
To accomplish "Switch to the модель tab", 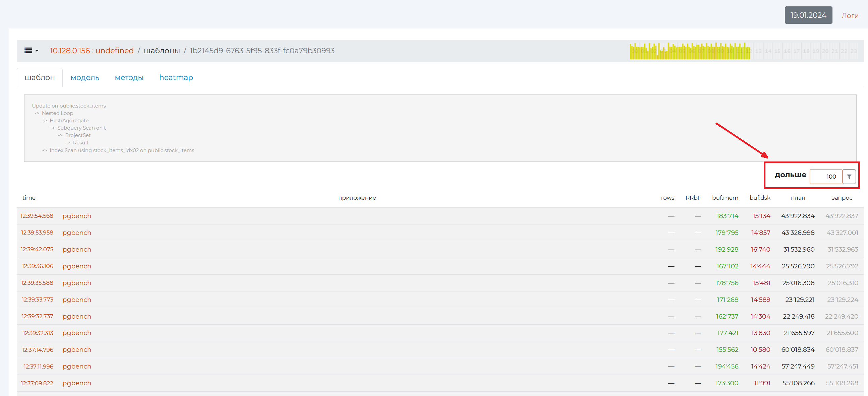I will pos(84,77).
